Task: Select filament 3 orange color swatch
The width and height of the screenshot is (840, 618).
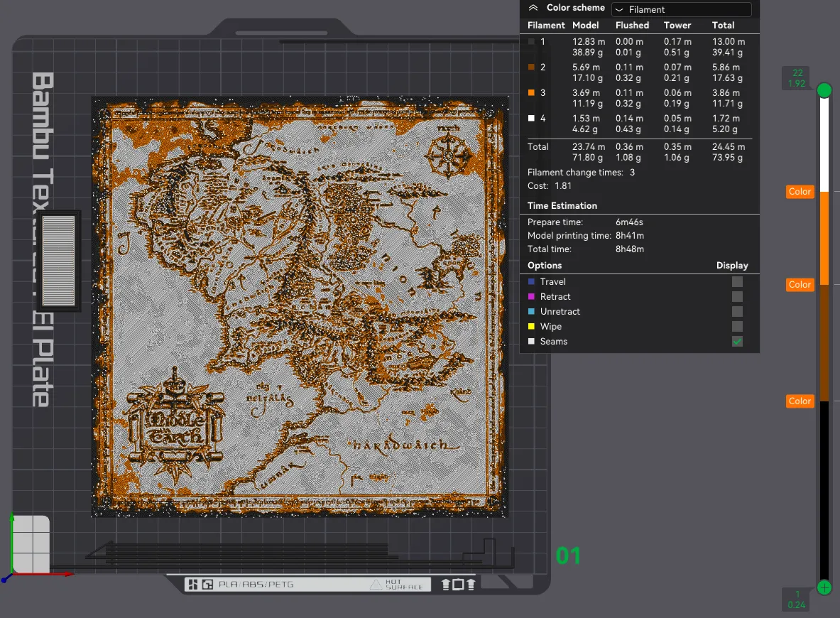Action: click(x=531, y=93)
